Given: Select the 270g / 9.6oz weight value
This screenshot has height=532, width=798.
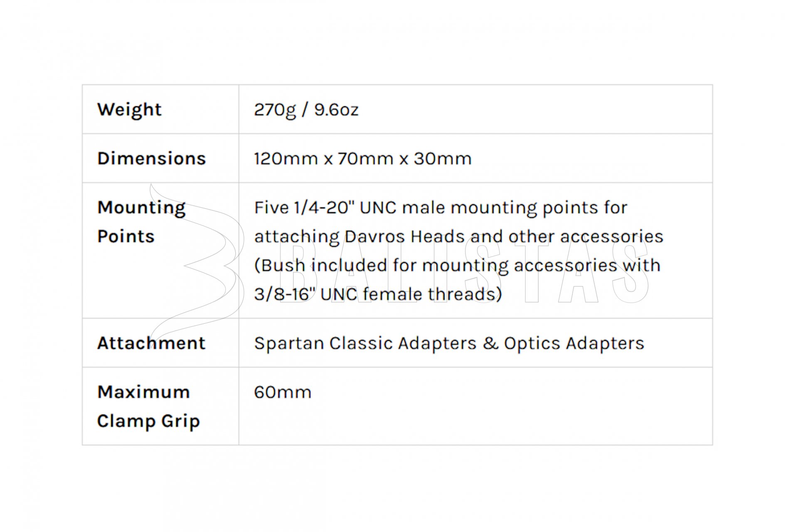Looking at the screenshot, I should click(306, 110).
